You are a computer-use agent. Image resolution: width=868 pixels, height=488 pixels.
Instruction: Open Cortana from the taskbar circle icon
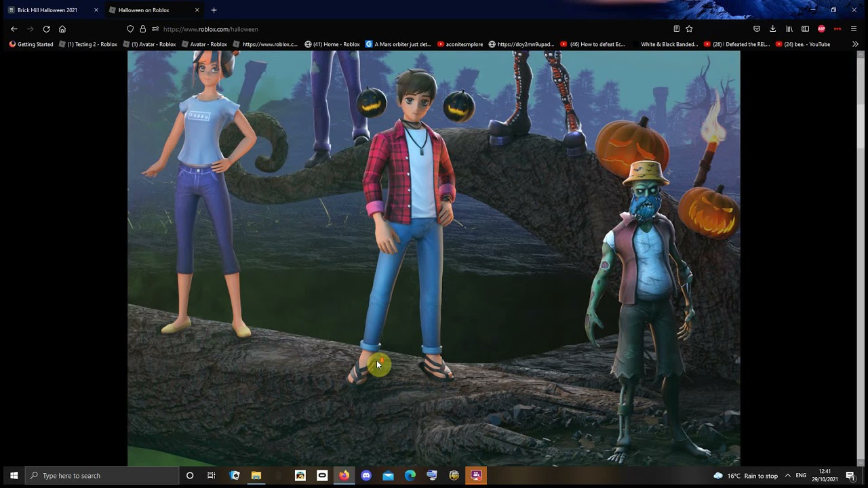(190, 476)
